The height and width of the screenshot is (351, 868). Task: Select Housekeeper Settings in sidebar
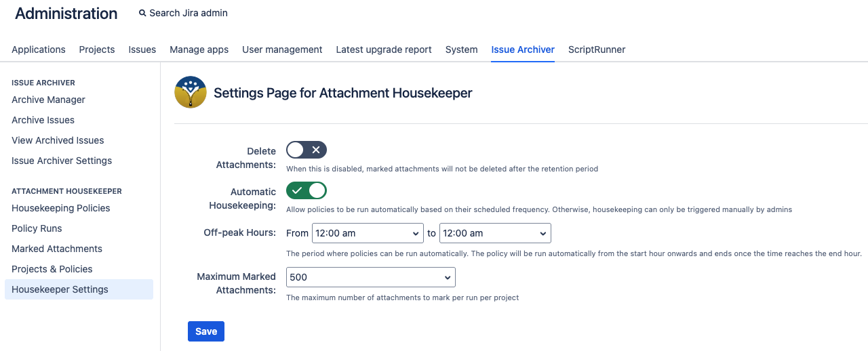click(x=79, y=289)
